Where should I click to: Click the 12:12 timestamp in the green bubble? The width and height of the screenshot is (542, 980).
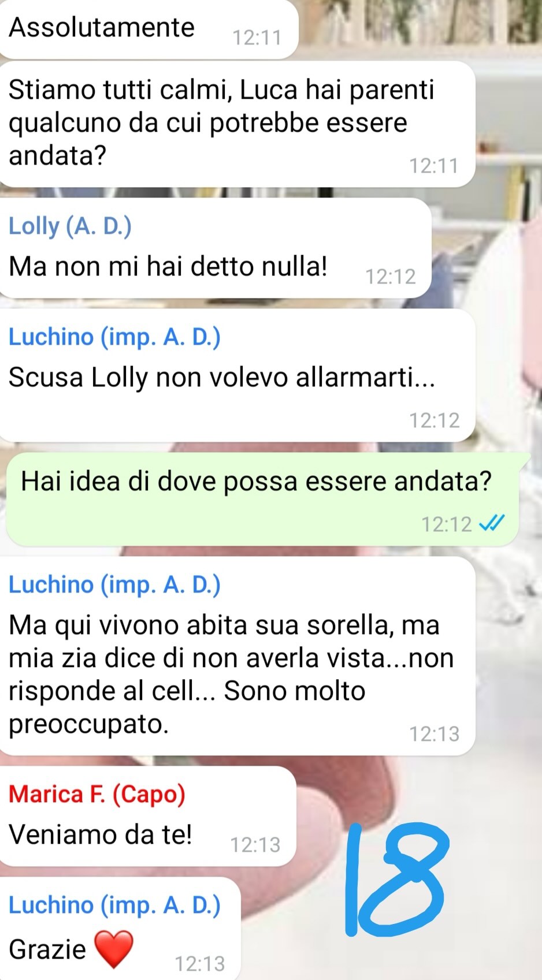pyautogui.click(x=447, y=524)
